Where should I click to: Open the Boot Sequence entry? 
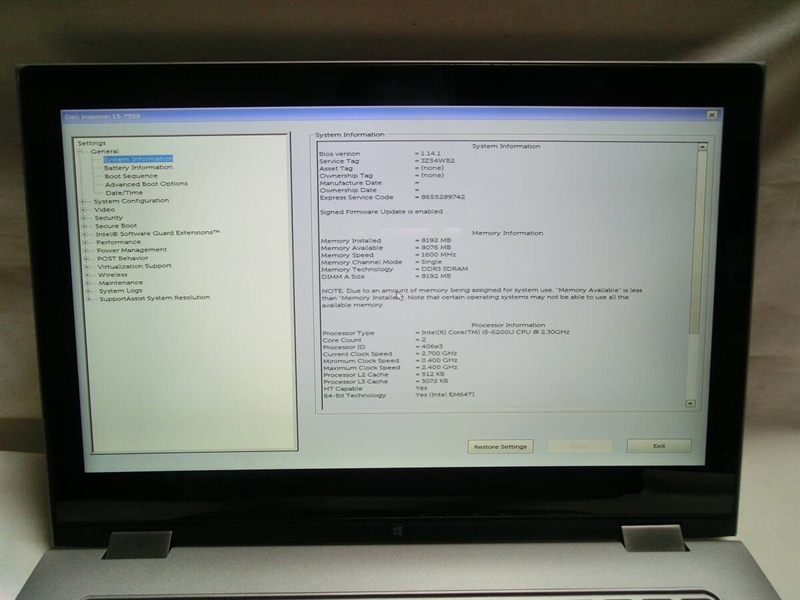click(x=131, y=176)
